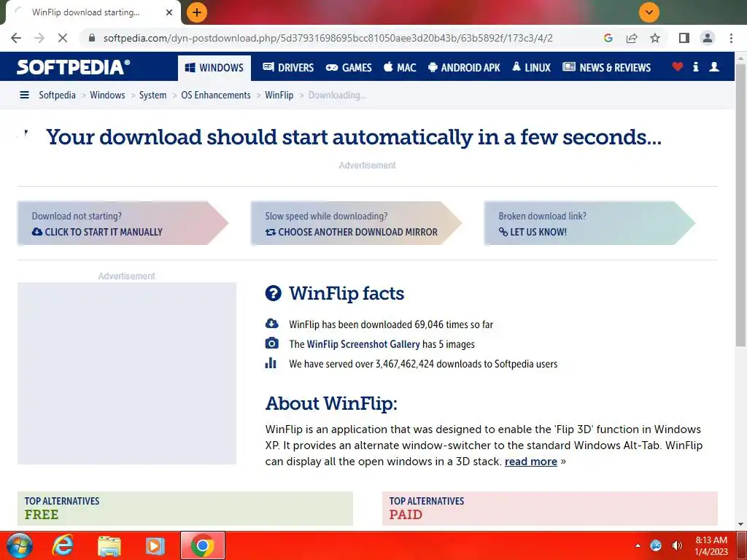Click scrollbar down arrow
The height and width of the screenshot is (560, 747).
[x=740, y=524]
